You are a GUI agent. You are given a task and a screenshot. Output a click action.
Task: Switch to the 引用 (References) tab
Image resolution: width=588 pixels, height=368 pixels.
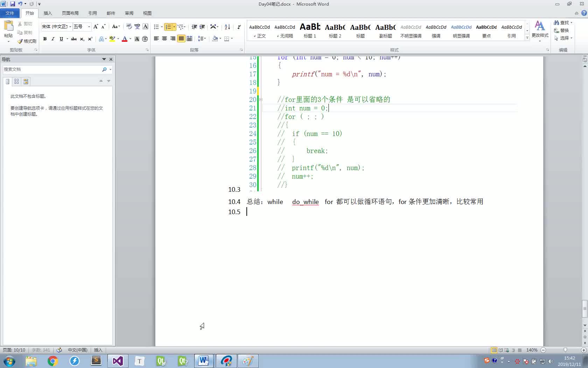pos(92,13)
